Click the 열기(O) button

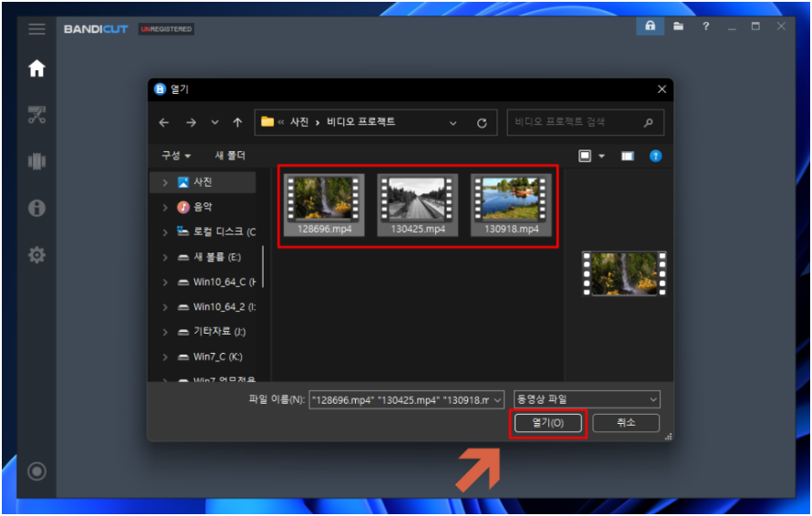548,423
